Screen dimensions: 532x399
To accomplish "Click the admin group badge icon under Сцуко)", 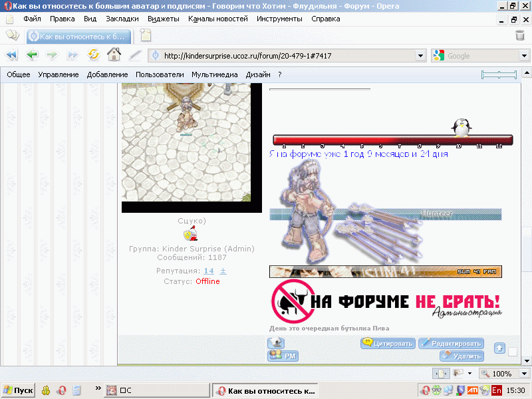I will (x=190, y=234).
